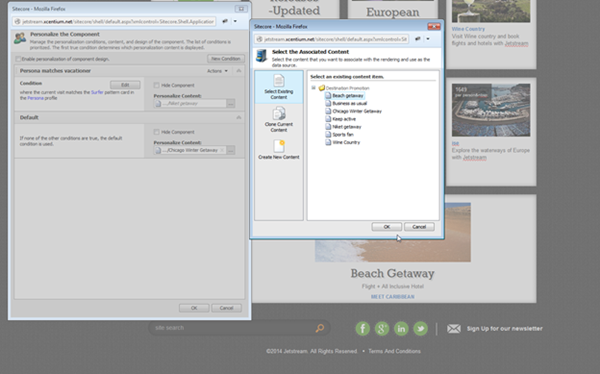600x374 pixels.
Task: Select Sports fan content item
Action: [342, 134]
